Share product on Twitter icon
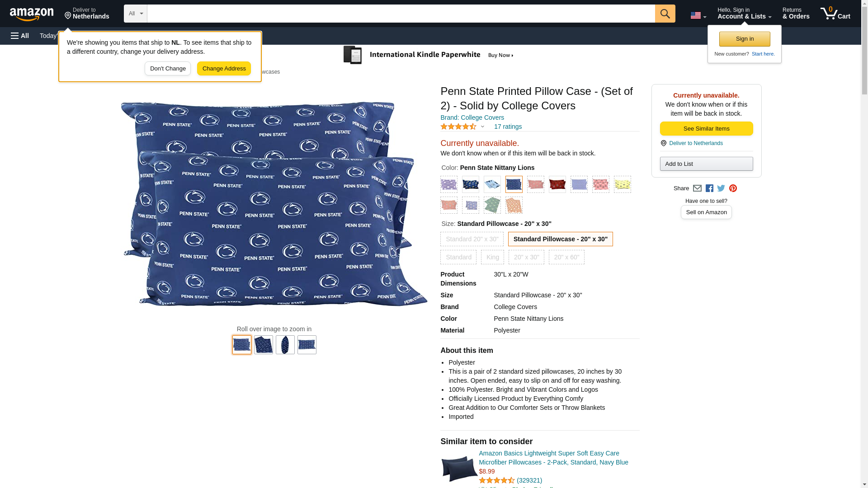 [721, 188]
